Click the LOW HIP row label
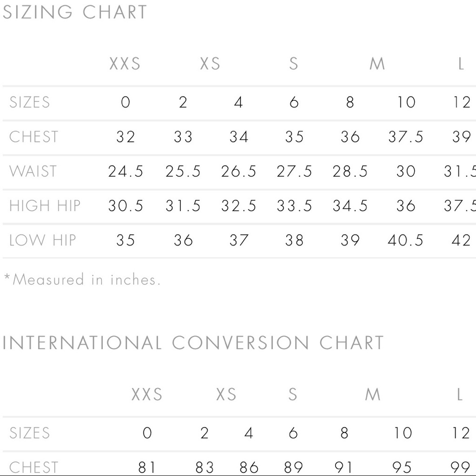The height and width of the screenshot is (476, 476). point(42,240)
